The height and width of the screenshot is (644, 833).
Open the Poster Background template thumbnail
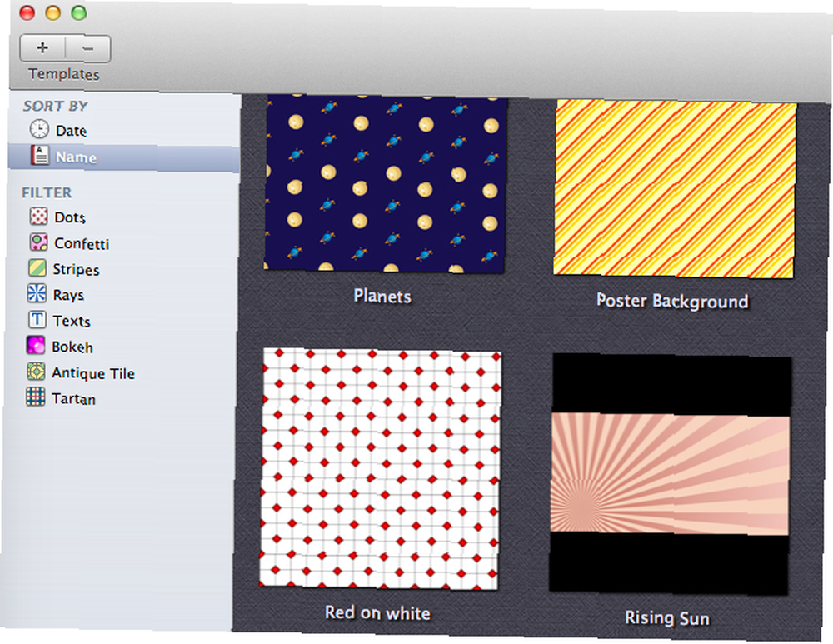675,189
